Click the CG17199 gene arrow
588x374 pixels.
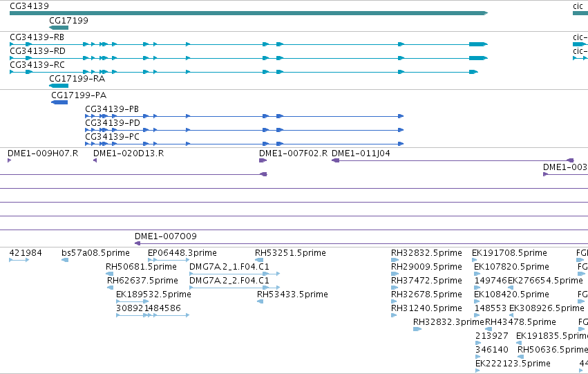point(59,28)
